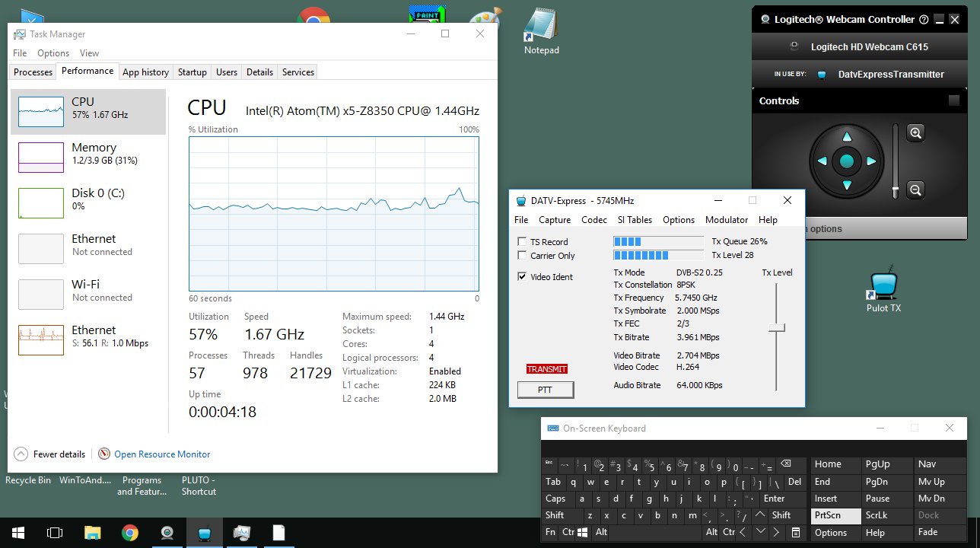Screen dimensions: 980x548
Task: Click the up arrow key on On-Screen Keyboard
Action: pos(760,515)
